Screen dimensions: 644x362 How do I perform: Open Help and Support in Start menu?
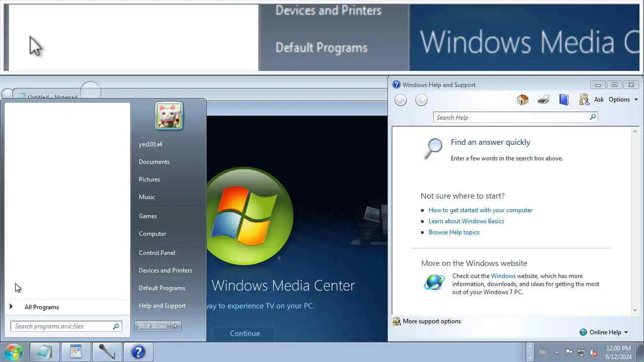(x=162, y=306)
